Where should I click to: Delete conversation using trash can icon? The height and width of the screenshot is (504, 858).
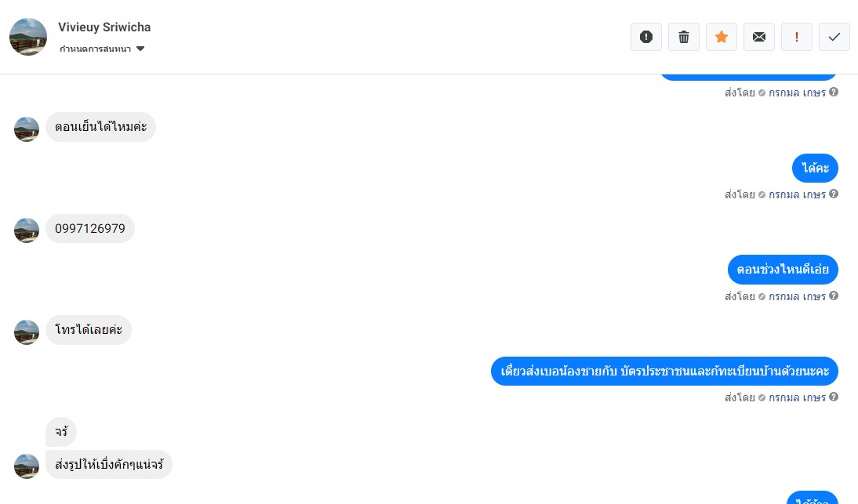point(684,37)
